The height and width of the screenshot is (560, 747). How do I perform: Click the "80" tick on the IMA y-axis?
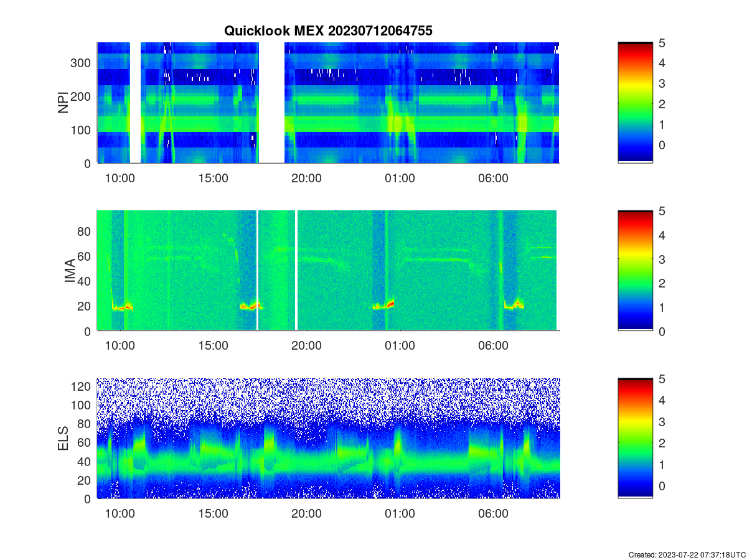pyautogui.click(x=85, y=231)
